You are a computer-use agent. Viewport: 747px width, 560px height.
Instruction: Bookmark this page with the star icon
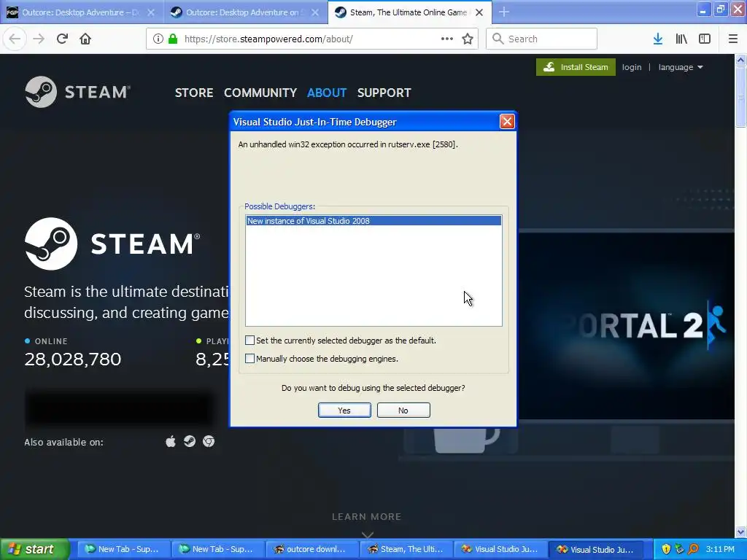468,39
